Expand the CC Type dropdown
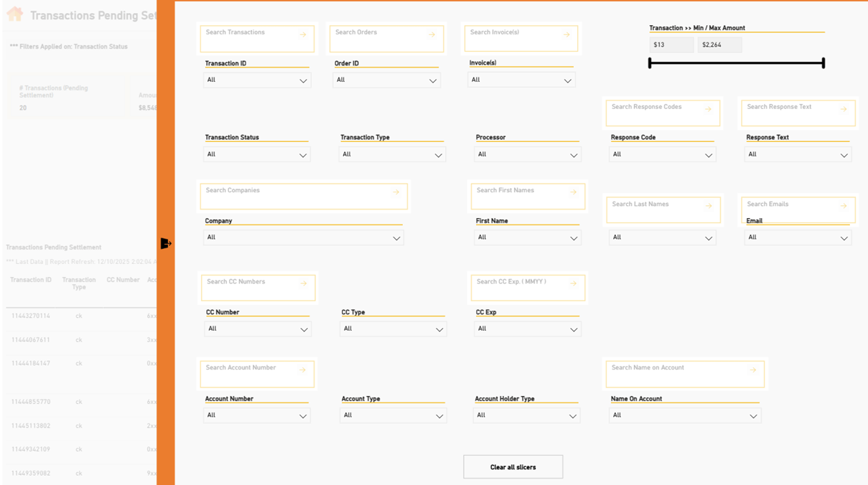868x485 pixels. [393, 329]
